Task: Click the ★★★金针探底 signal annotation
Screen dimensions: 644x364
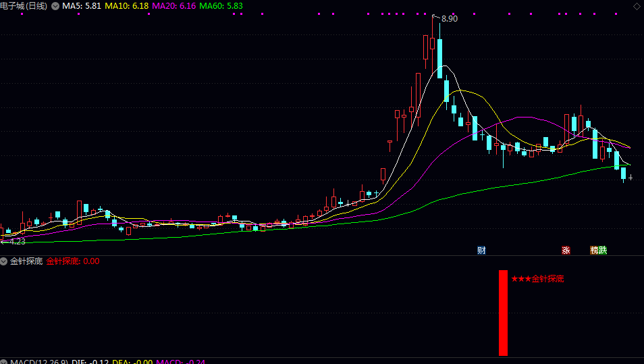Action: coord(537,279)
